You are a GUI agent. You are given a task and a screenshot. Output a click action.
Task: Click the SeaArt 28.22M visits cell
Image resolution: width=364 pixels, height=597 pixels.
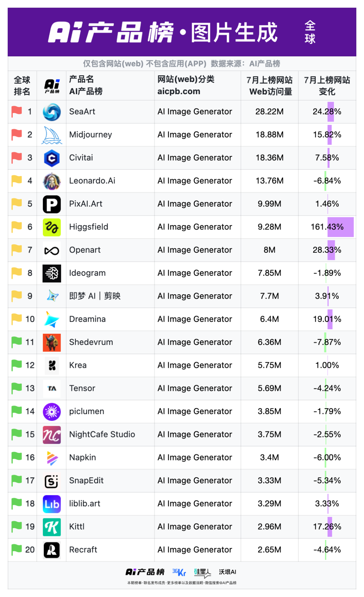pos(269,112)
